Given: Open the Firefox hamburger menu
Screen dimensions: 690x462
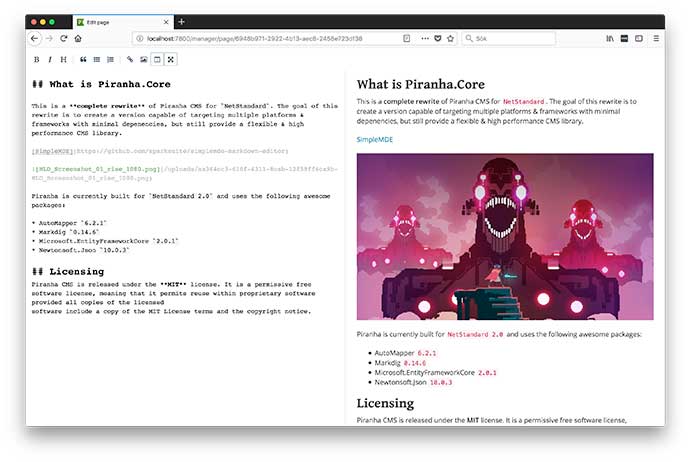Looking at the screenshot, I should coord(655,38).
